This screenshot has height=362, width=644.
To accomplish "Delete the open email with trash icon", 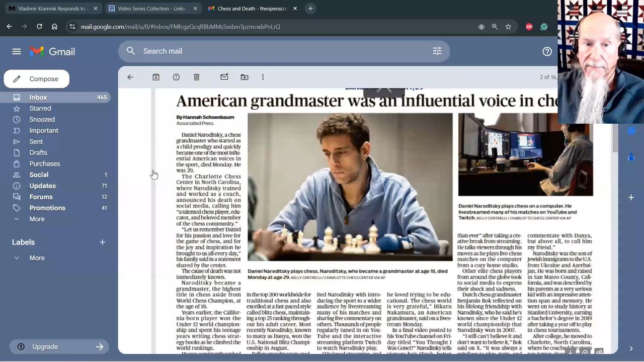I will [x=196, y=77].
